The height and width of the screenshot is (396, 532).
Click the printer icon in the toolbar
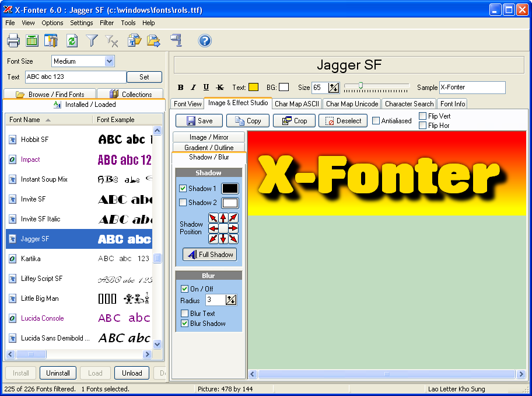(x=13, y=40)
